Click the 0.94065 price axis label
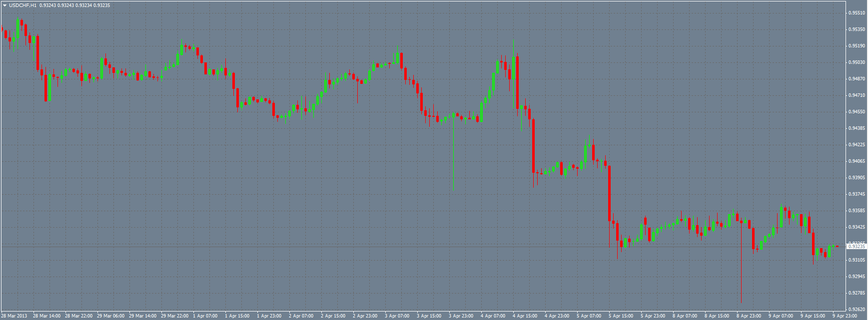 tap(858, 161)
